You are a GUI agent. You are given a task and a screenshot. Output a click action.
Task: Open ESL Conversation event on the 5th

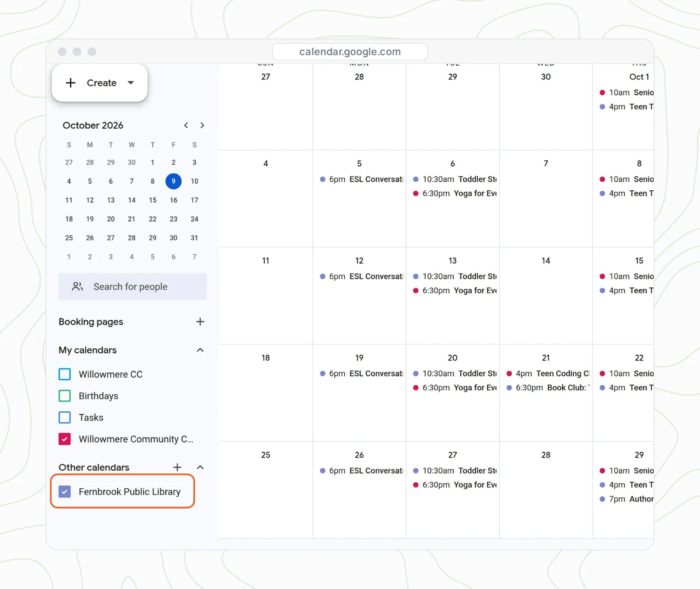[361, 179]
